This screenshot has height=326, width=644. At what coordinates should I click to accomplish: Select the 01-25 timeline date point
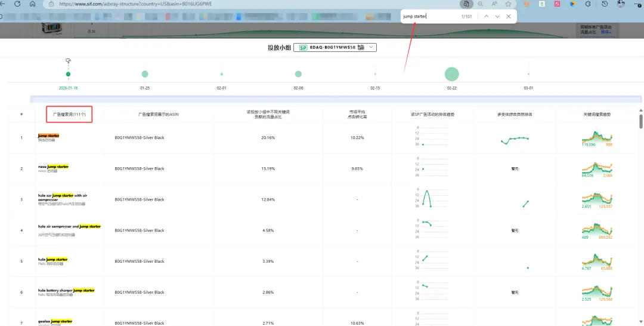point(145,74)
